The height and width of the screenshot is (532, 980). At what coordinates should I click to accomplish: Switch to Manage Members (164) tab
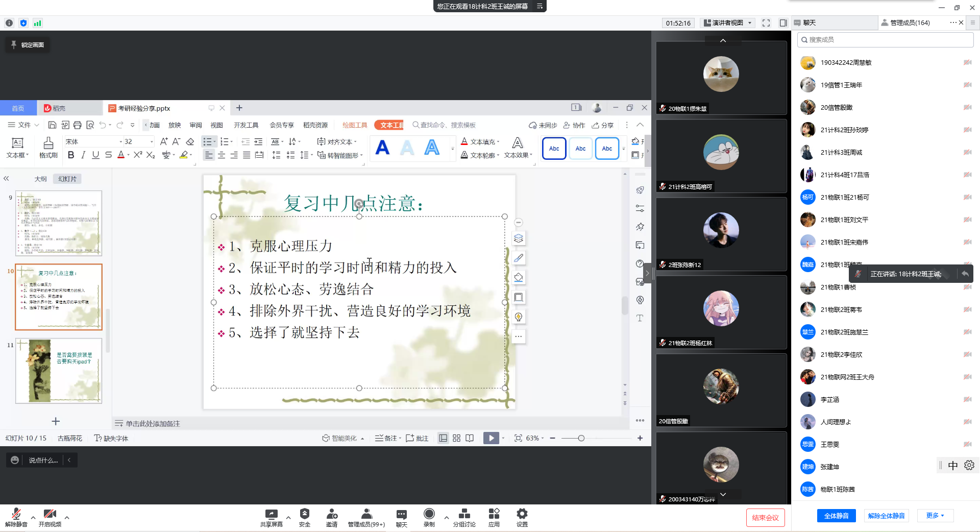click(x=910, y=23)
